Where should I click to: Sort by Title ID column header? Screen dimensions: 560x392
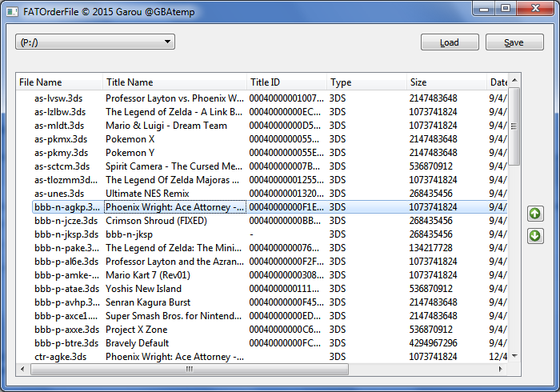(286, 82)
